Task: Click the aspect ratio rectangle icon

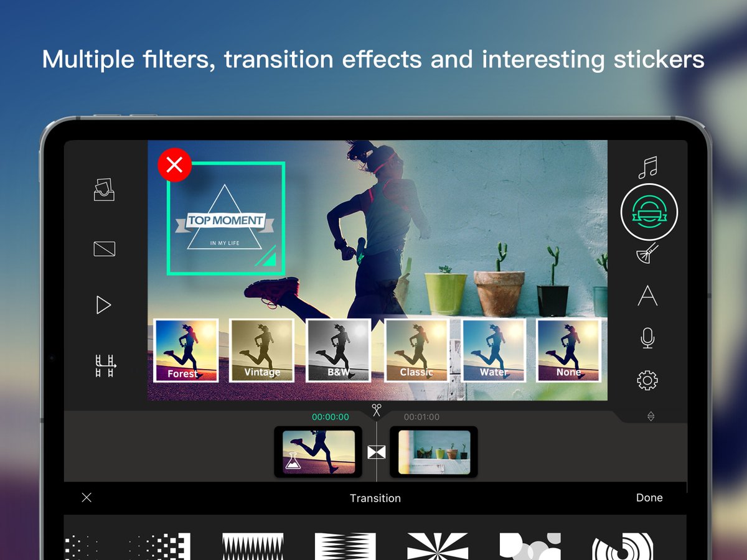Action: coord(104,249)
